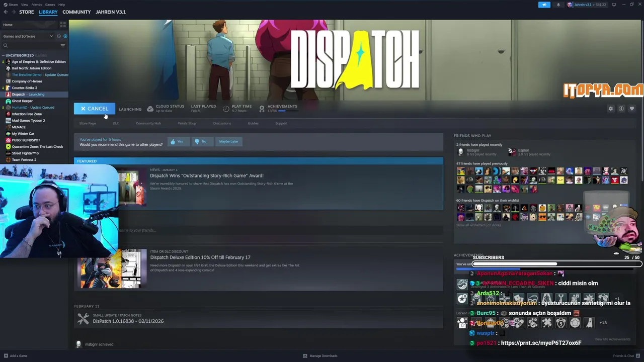644x362 pixels.
Task: Select MENACE in library list
Action: (34, 127)
